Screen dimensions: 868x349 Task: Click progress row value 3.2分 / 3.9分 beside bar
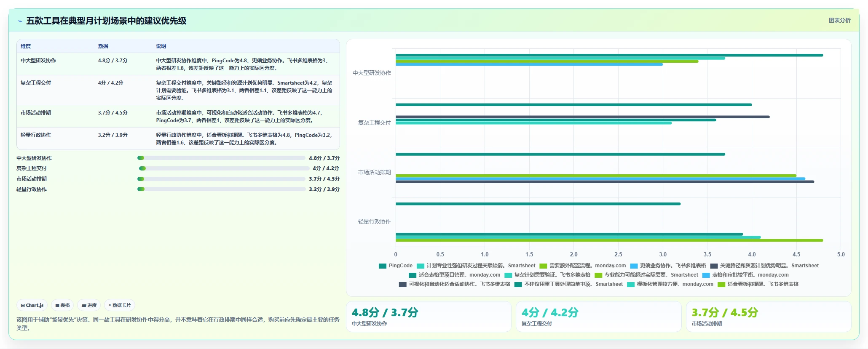pos(324,189)
